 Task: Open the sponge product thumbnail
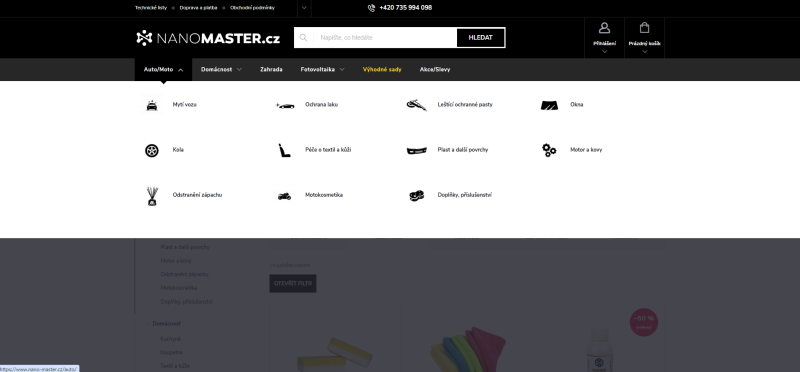coord(335,353)
